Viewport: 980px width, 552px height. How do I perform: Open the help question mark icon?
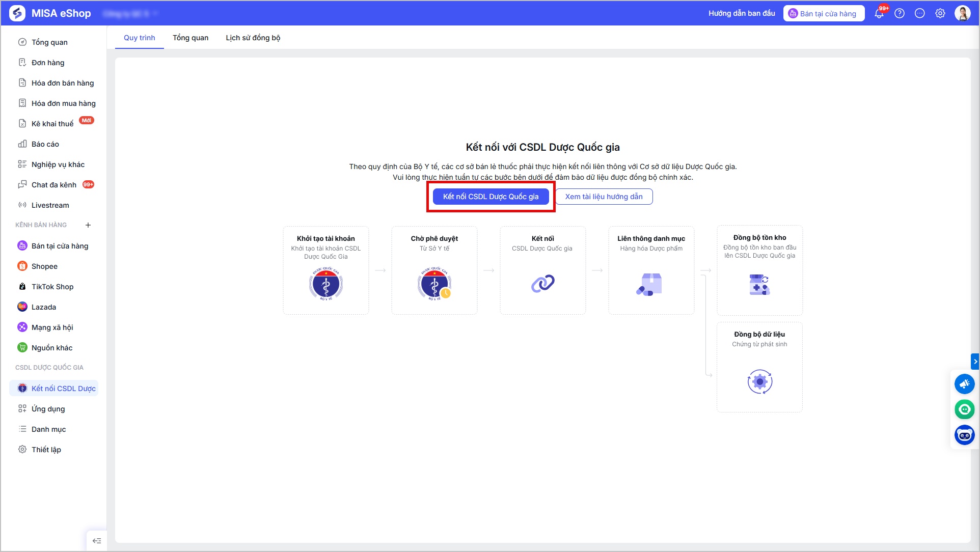[x=900, y=14]
